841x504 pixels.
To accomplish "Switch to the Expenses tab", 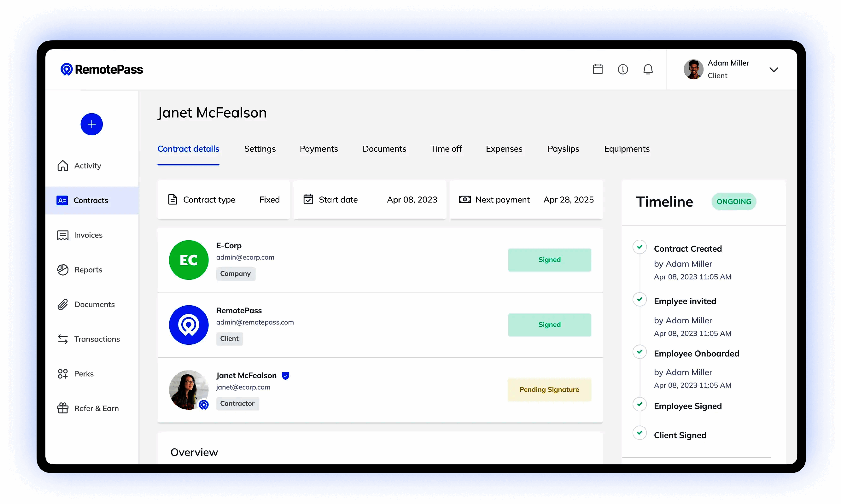I will coord(504,149).
